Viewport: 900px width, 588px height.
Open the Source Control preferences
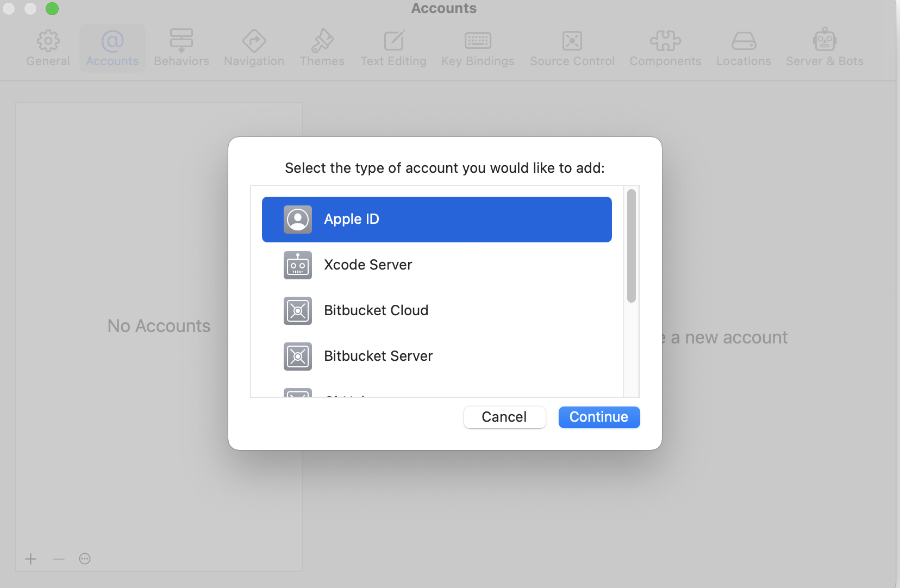click(572, 48)
